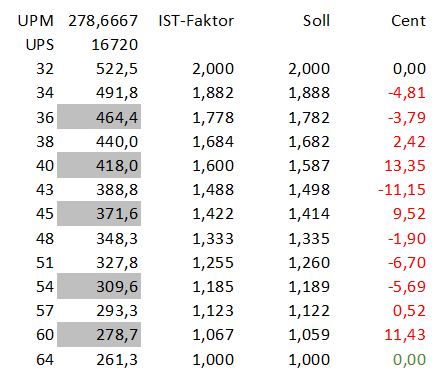Select the shaded cell 278,7
The width and height of the screenshot is (439, 374).
click(99, 334)
